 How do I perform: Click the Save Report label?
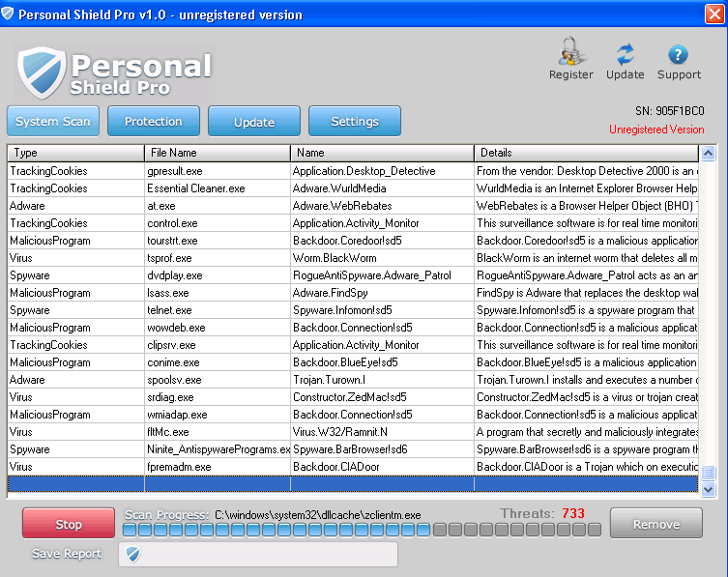coord(67,554)
